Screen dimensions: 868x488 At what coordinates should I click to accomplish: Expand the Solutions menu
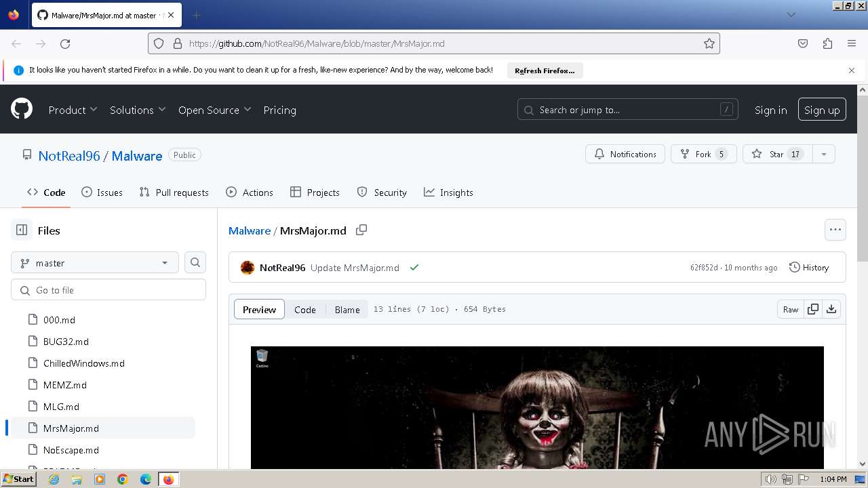pyautogui.click(x=138, y=110)
